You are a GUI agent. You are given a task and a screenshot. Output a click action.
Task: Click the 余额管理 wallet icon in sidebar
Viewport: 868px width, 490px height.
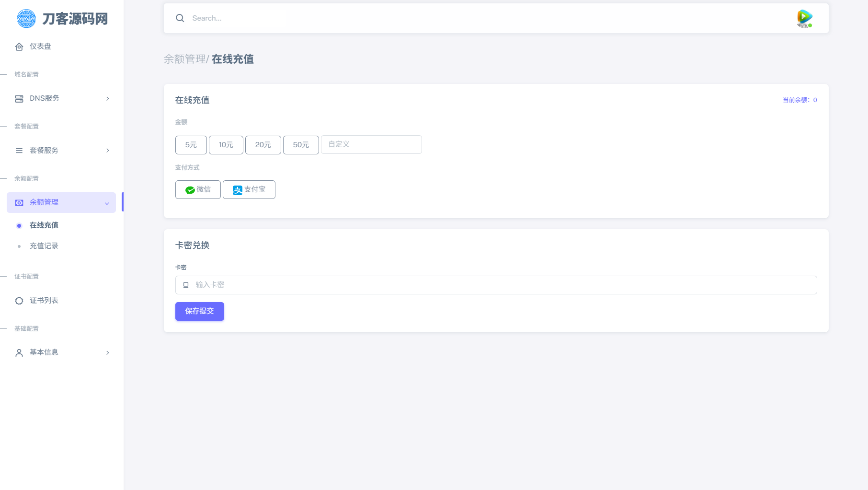(x=19, y=202)
